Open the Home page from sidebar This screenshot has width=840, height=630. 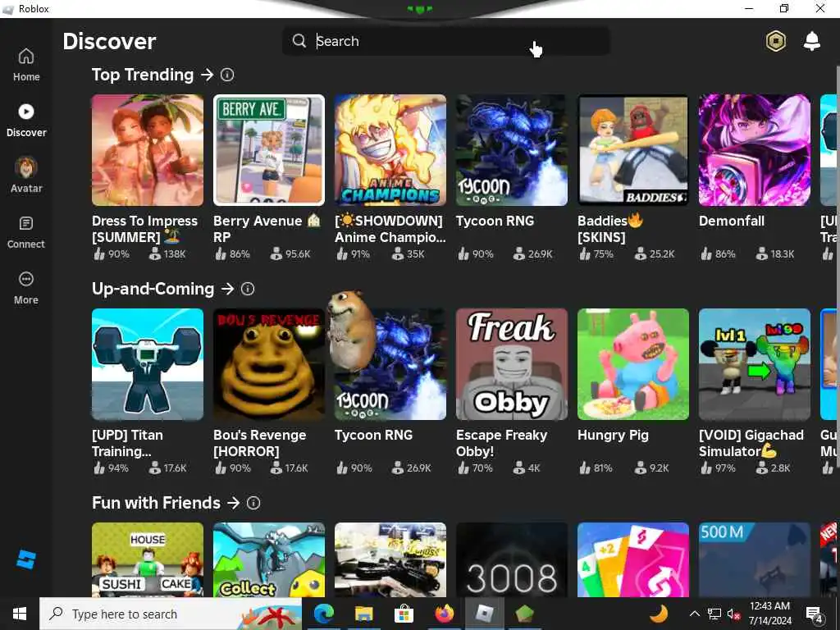click(26, 65)
